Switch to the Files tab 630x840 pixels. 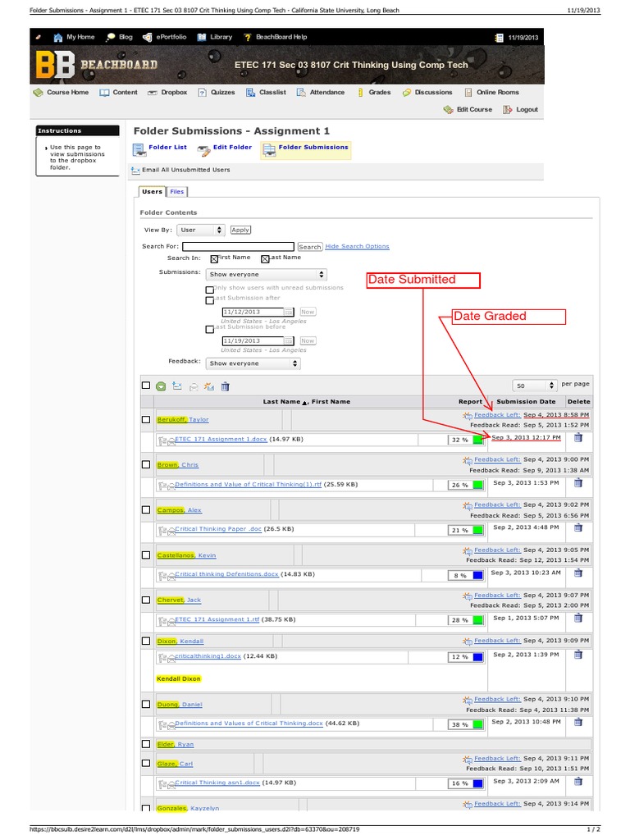point(177,191)
